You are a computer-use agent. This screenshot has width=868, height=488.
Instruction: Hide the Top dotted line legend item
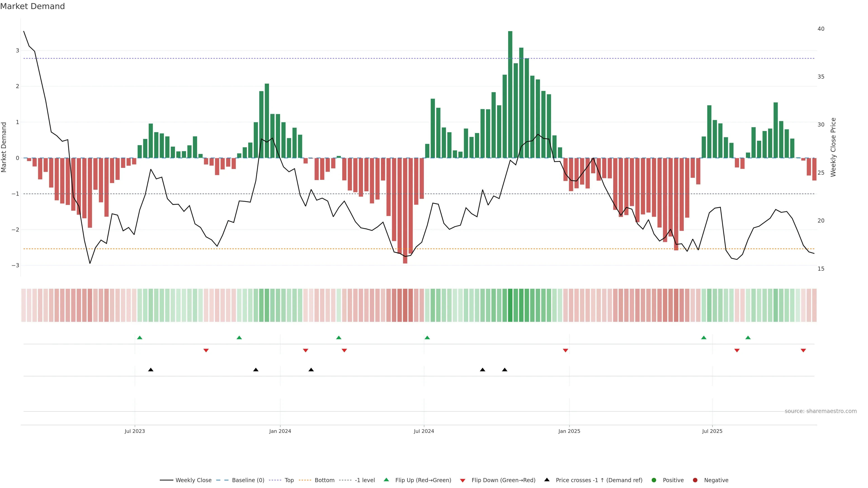coord(289,480)
